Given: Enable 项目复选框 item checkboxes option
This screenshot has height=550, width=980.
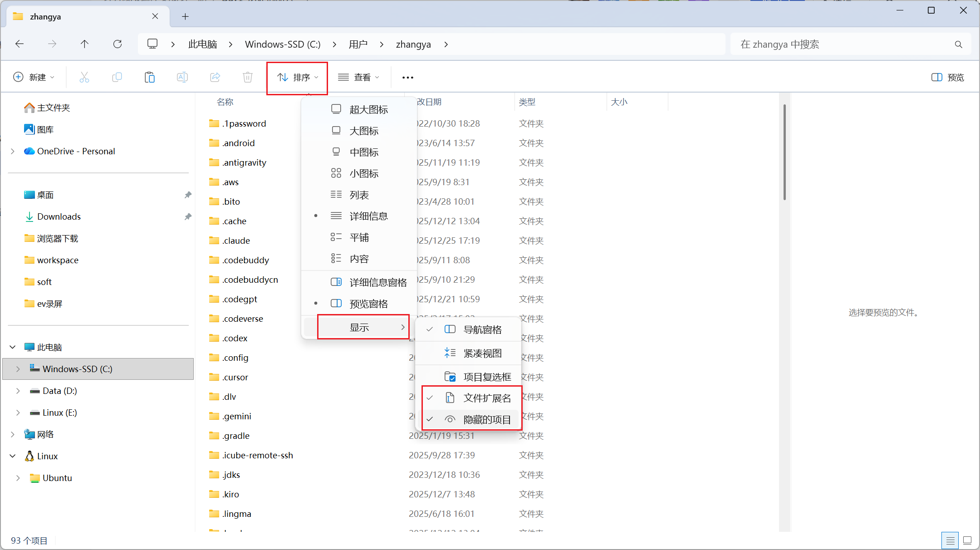Looking at the screenshot, I should 487,377.
